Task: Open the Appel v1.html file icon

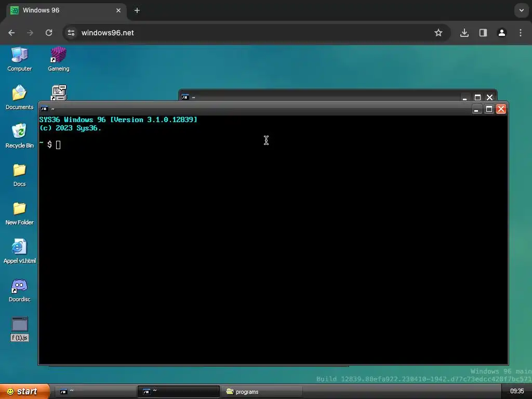Action: point(19,251)
